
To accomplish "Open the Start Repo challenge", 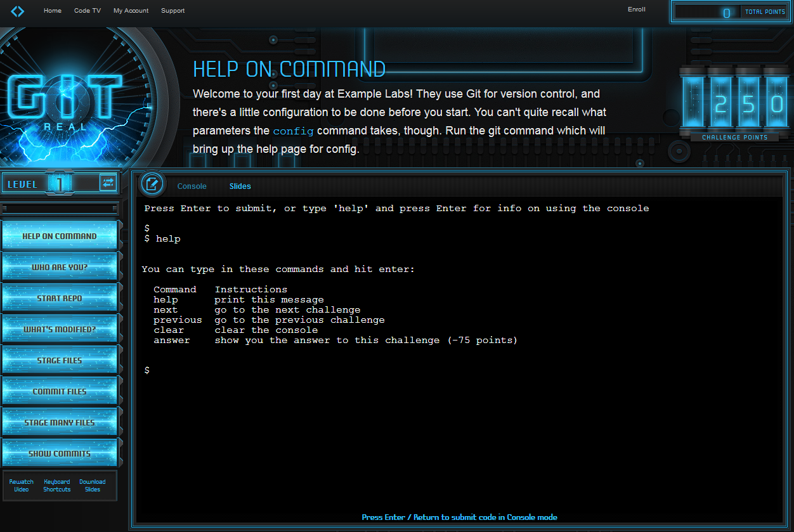I will tap(60, 298).
